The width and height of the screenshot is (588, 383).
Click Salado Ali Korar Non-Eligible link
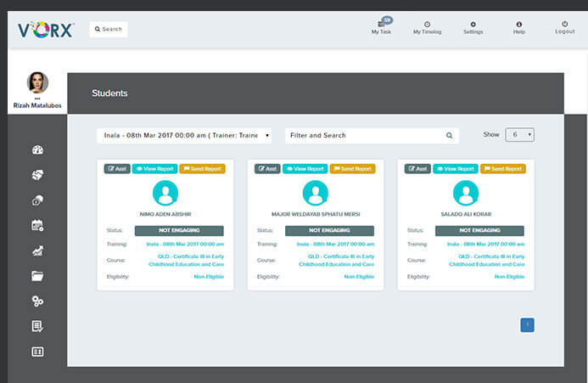click(510, 277)
